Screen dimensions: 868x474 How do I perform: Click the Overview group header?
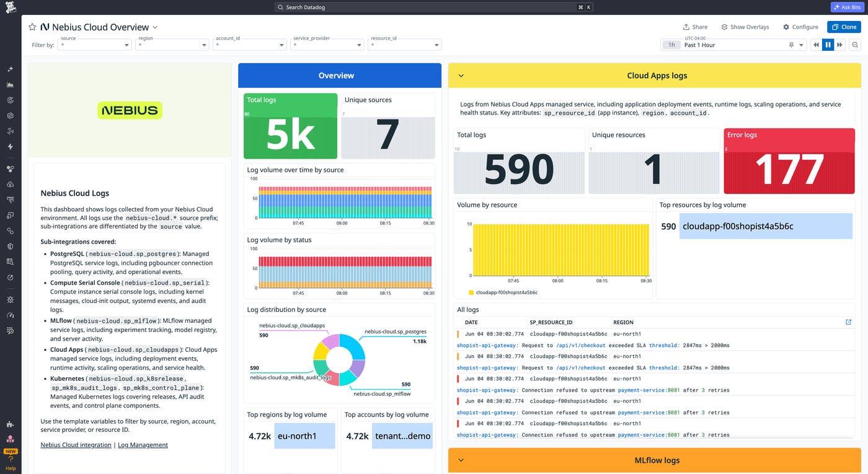pos(340,76)
